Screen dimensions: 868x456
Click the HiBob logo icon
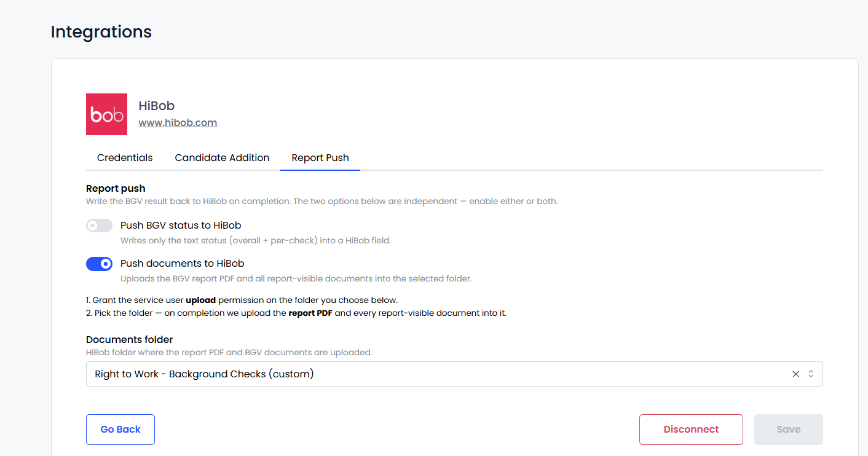(106, 114)
